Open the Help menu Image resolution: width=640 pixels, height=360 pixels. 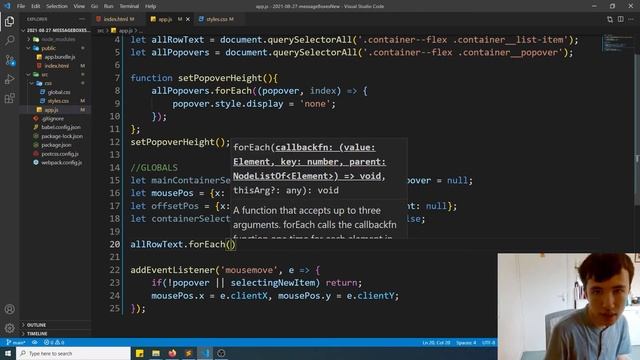click(x=151, y=6)
